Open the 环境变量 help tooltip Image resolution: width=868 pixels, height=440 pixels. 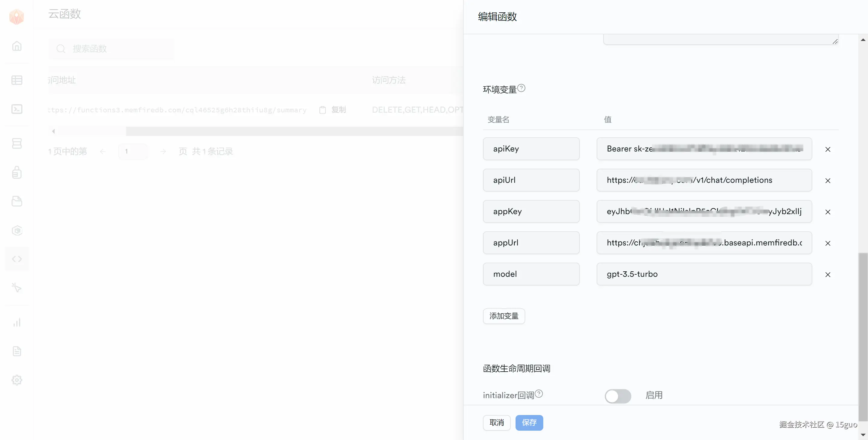click(522, 88)
